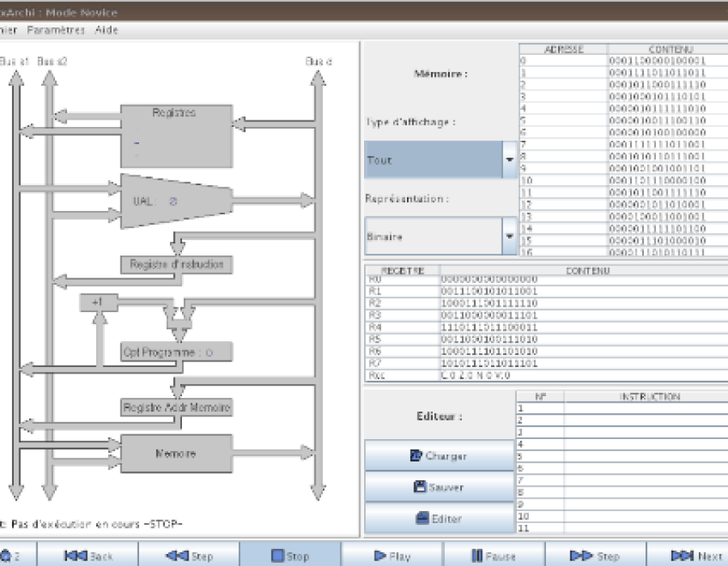Click the Bus s2 label
Viewport: 728px width, 566px height.
[52, 61]
